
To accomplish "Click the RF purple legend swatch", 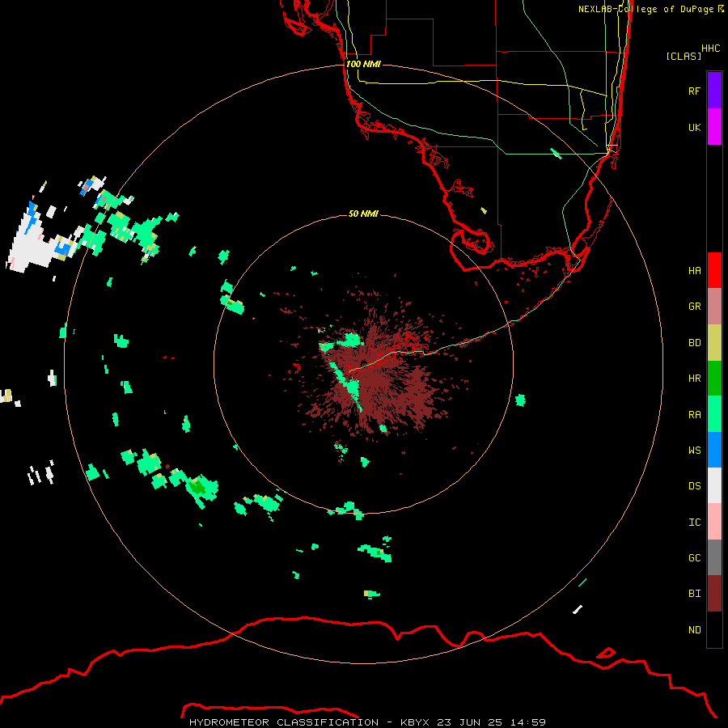I will pyautogui.click(x=714, y=91).
